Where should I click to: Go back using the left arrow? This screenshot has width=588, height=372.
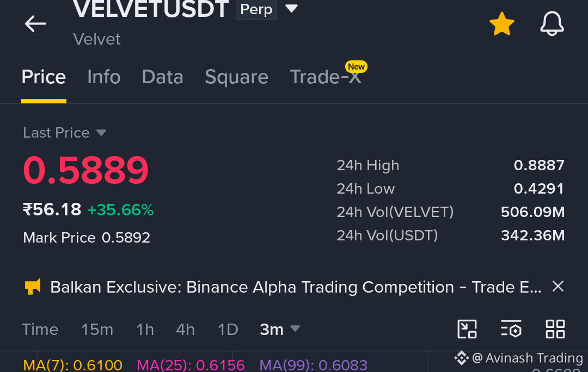35,23
